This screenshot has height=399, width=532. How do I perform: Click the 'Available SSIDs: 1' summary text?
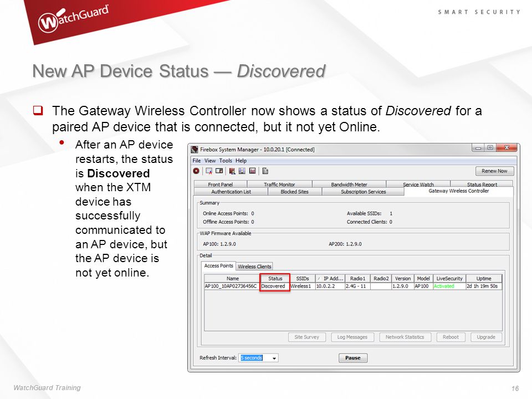tap(370, 213)
